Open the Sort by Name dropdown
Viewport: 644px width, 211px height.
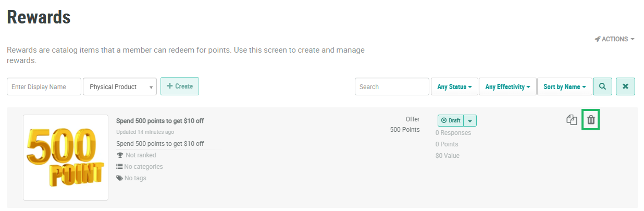click(x=564, y=87)
